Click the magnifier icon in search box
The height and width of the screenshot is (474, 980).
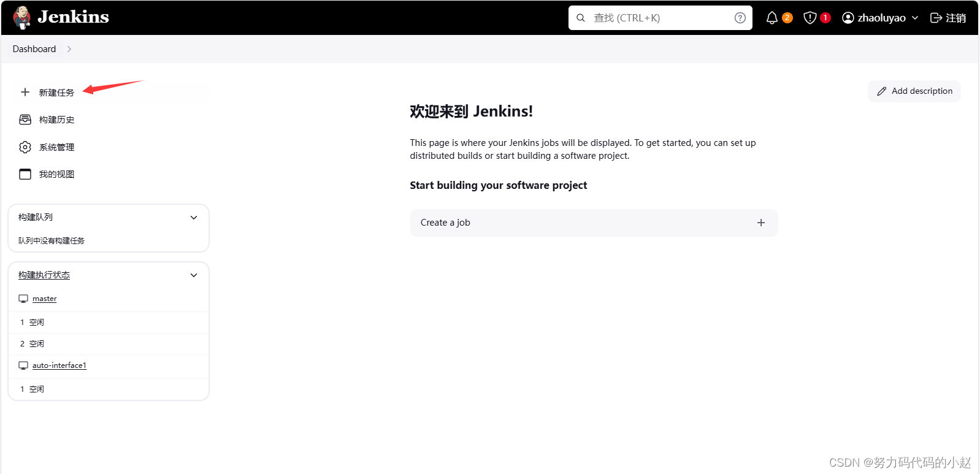pyautogui.click(x=581, y=18)
